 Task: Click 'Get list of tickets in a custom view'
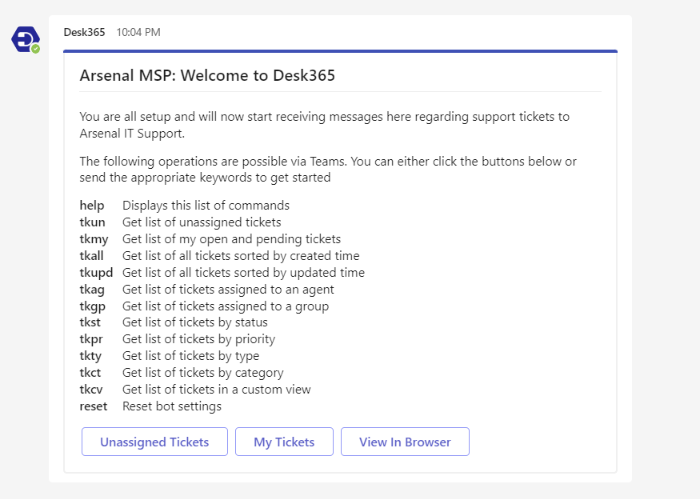click(x=217, y=390)
